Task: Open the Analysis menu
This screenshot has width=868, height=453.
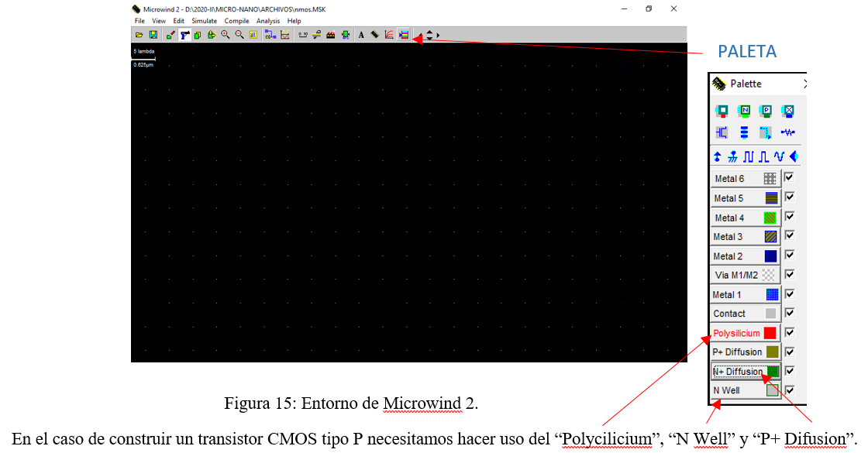Action: (268, 21)
